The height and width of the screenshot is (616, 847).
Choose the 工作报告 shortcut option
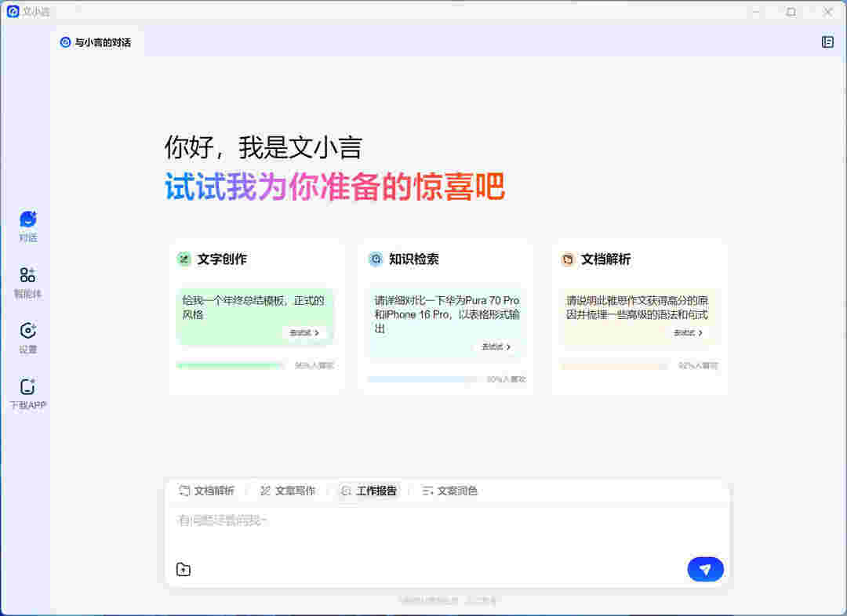pyautogui.click(x=369, y=491)
